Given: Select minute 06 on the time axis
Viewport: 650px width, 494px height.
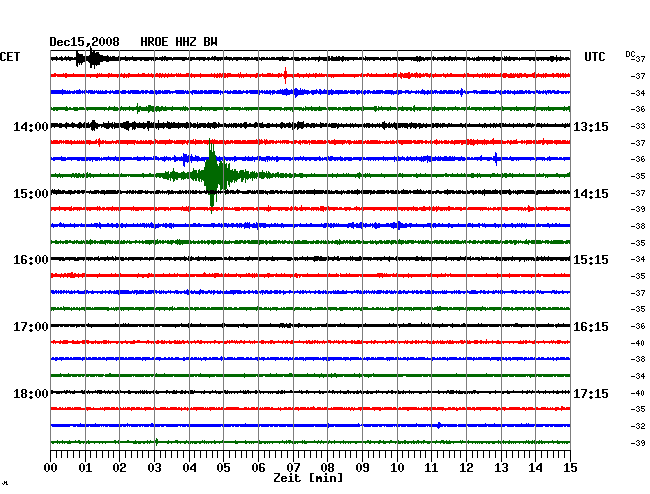Looking at the screenshot, I should tap(258, 468).
